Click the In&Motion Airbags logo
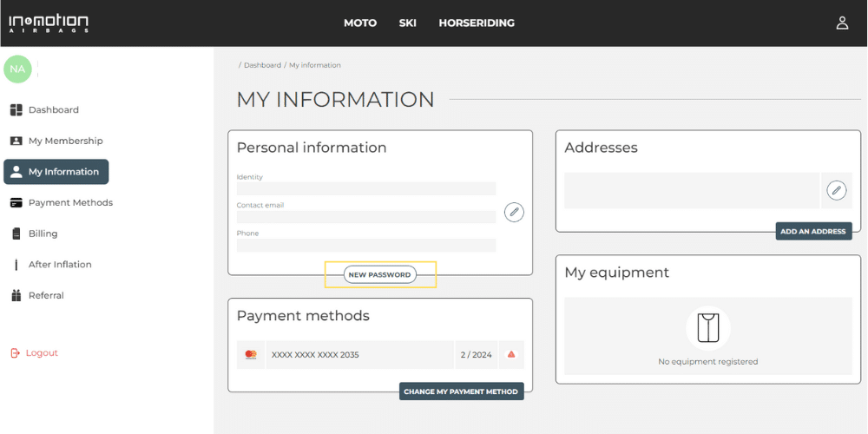868x434 pixels. (49, 23)
